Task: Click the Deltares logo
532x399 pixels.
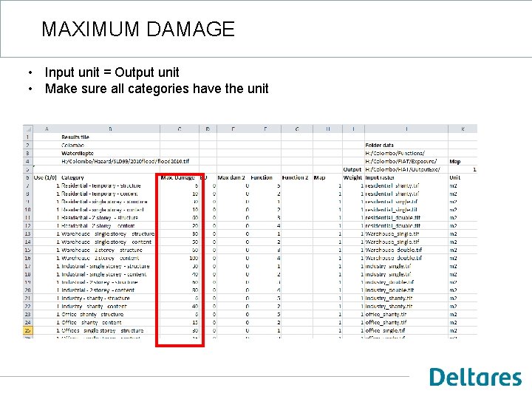Action: (x=476, y=377)
